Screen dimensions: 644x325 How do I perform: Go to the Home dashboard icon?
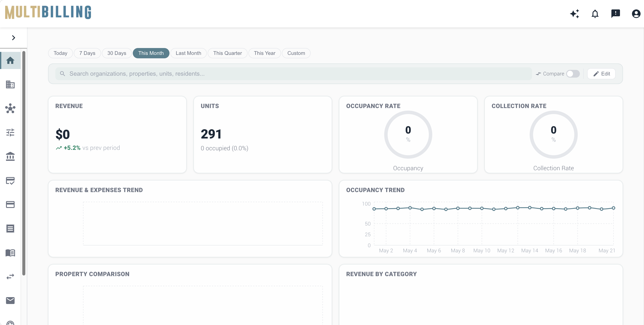pyautogui.click(x=10, y=60)
